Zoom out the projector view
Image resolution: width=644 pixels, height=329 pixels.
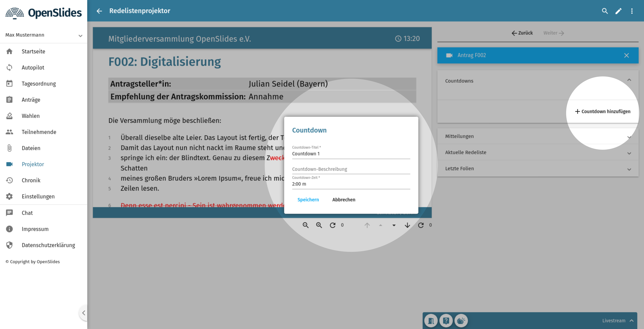[305, 225]
